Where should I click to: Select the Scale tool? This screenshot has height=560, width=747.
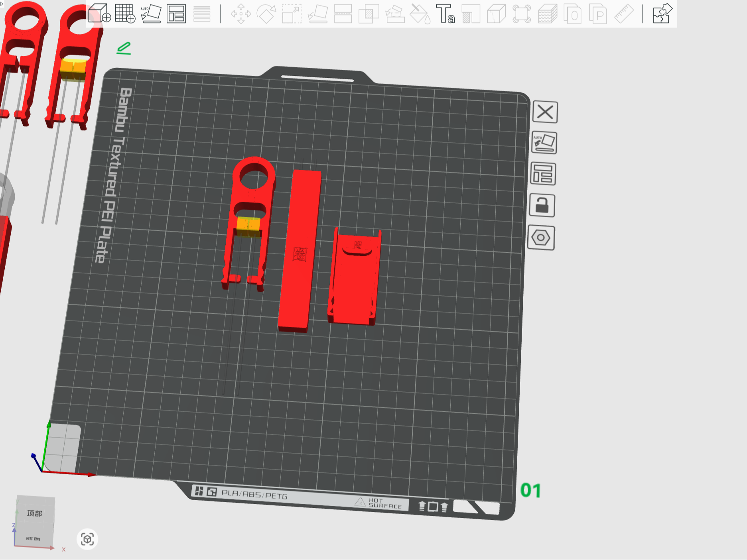292,14
